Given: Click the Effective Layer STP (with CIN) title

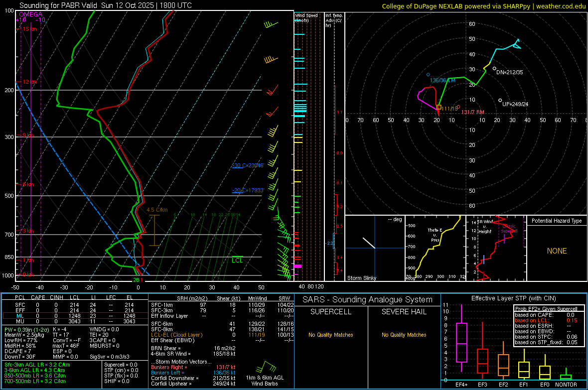Looking at the screenshot, I should pos(513,298).
